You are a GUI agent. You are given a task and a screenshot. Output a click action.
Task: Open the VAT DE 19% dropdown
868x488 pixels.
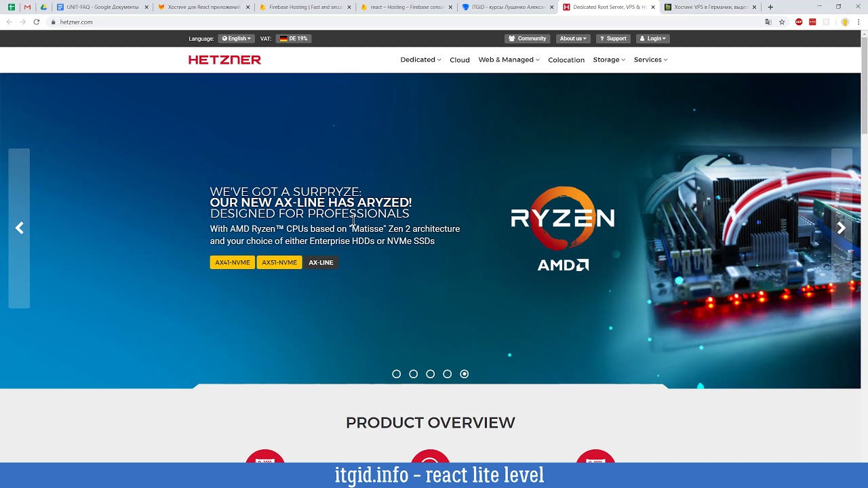click(x=294, y=39)
